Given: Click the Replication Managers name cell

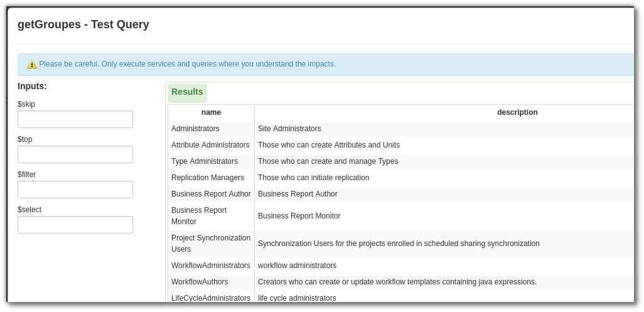Looking at the screenshot, I should pyautogui.click(x=208, y=178).
